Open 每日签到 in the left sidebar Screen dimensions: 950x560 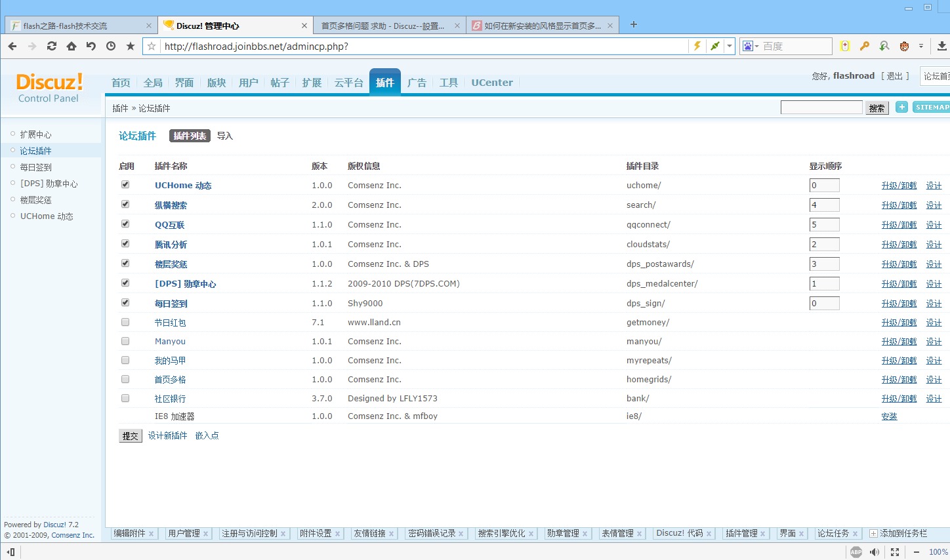point(35,167)
